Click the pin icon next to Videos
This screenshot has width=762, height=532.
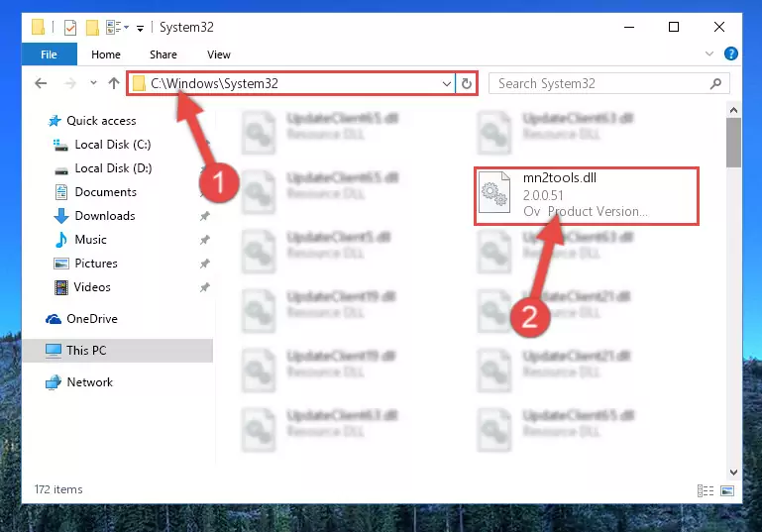click(204, 287)
